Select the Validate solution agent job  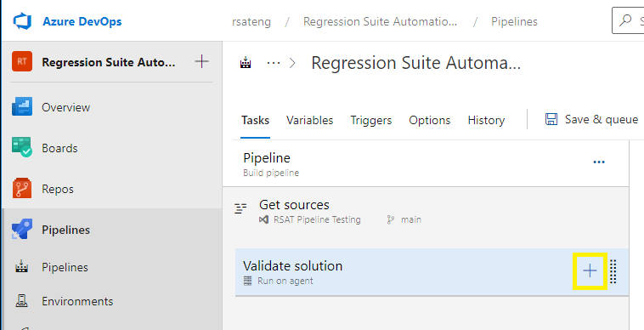[432, 272]
